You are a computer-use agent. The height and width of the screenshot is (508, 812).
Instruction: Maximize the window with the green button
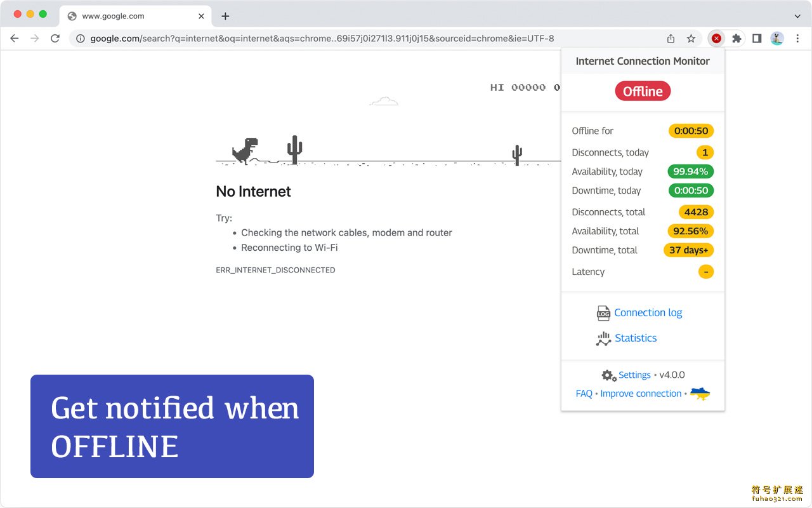(x=43, y=14)
